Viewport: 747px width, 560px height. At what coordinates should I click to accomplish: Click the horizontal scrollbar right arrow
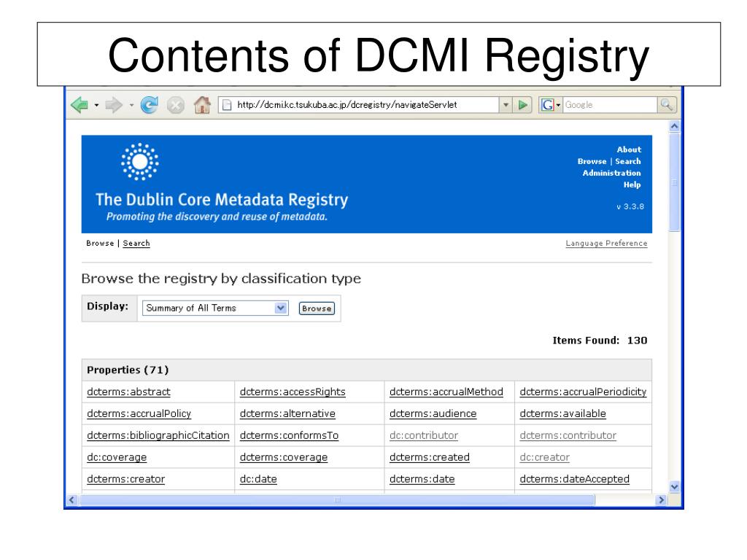click(x=661, y=500)
